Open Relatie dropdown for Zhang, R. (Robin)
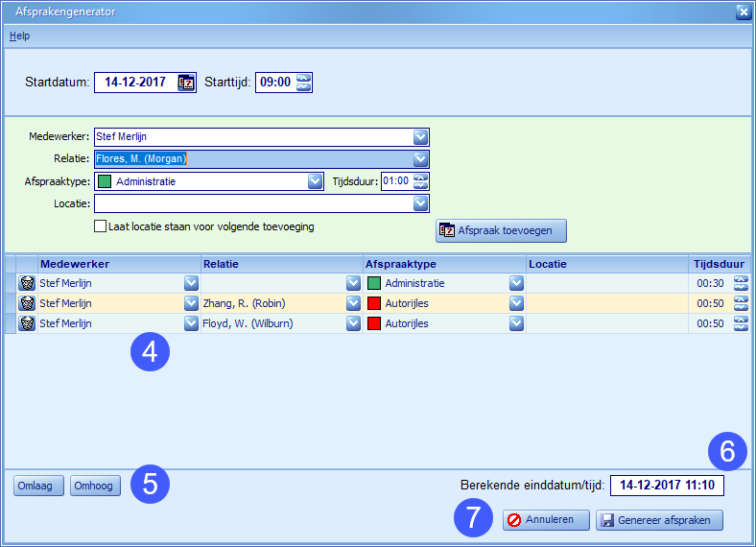Screen dimensions: 756x547 coord(353,303)
